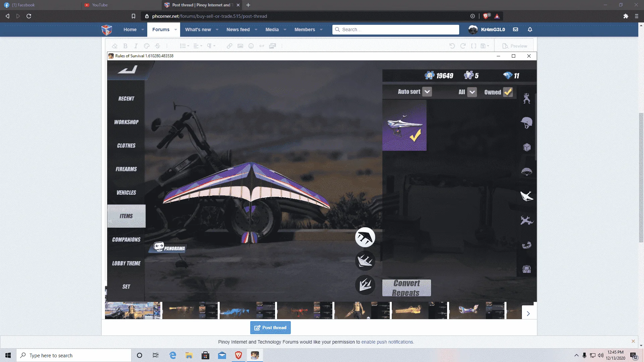Open the text color palette icon
This screenshot has width=644, height=362.
147,46
